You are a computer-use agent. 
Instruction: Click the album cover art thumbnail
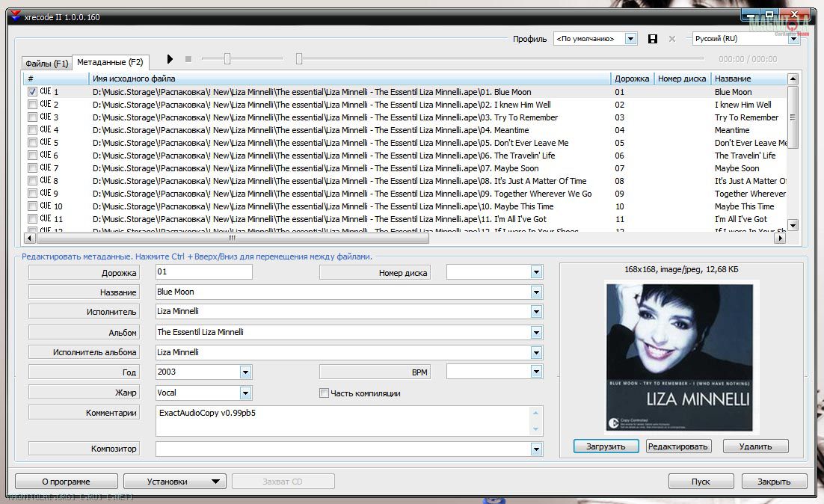pyautogui.click(x=681, y=357)
